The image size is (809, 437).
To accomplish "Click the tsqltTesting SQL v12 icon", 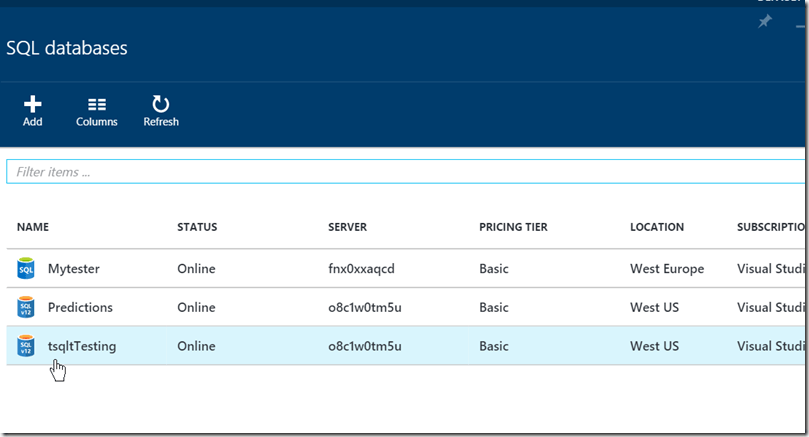I will (26, 346).
